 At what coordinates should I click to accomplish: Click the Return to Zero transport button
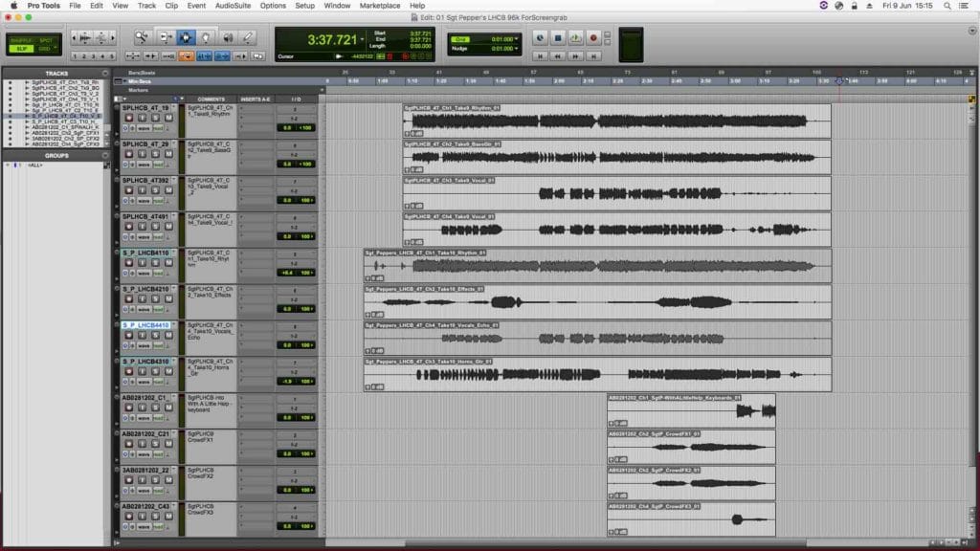(540, 56)
